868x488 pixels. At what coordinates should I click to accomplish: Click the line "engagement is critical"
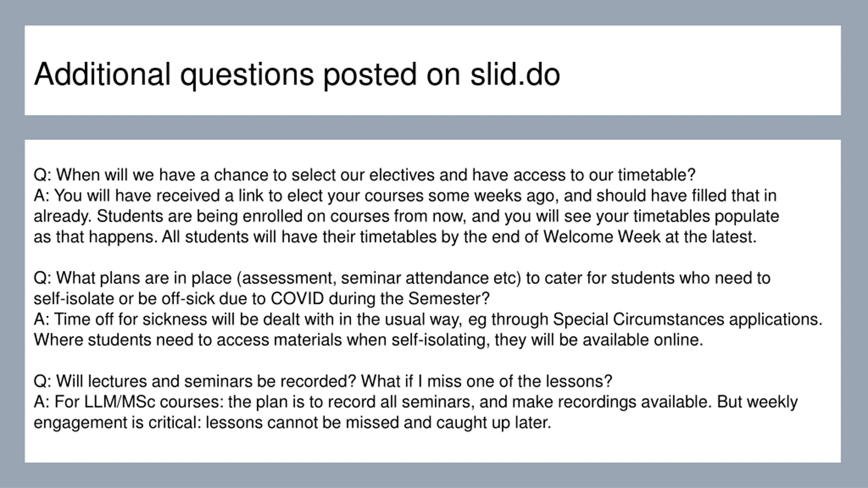pos(293,423)
